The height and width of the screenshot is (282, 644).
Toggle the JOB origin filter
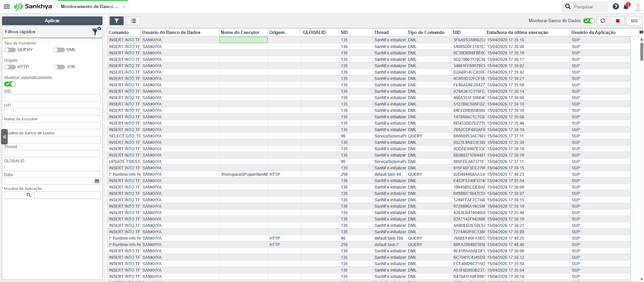[59, 67]
